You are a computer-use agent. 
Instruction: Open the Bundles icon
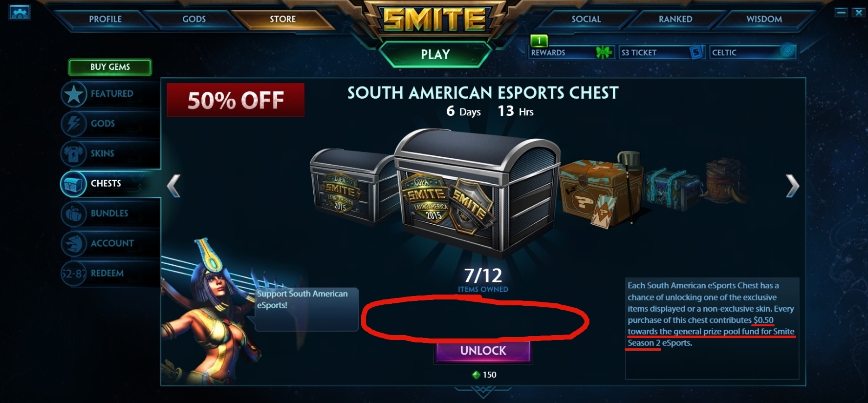tap(74, 214)
